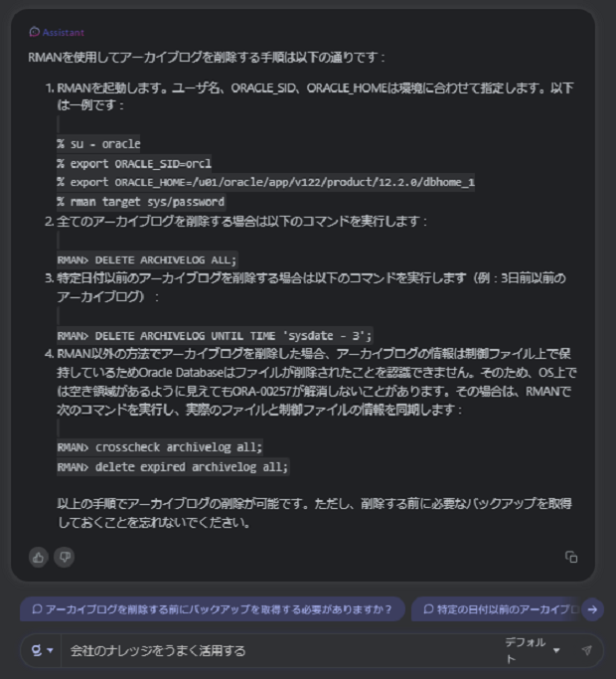Viewport: 616px width, 679px height.
Task: Expand the デフォルト mode dropdown arrow
Action: (556, 650)
